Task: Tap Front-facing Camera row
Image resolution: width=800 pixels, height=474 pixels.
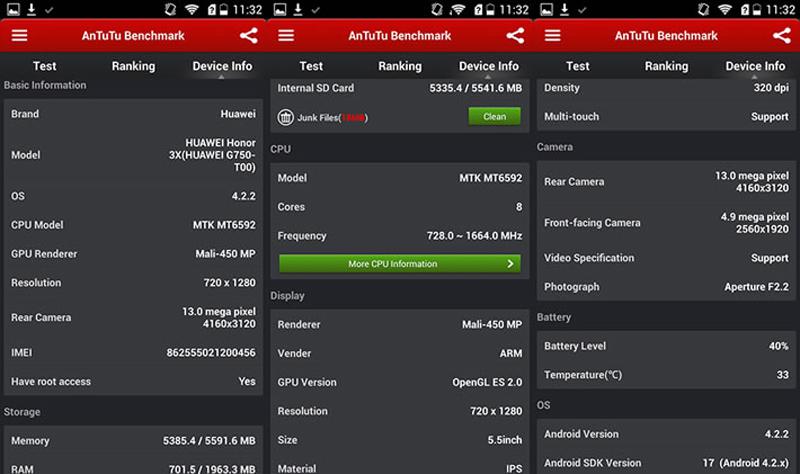Action: (666, 223)
